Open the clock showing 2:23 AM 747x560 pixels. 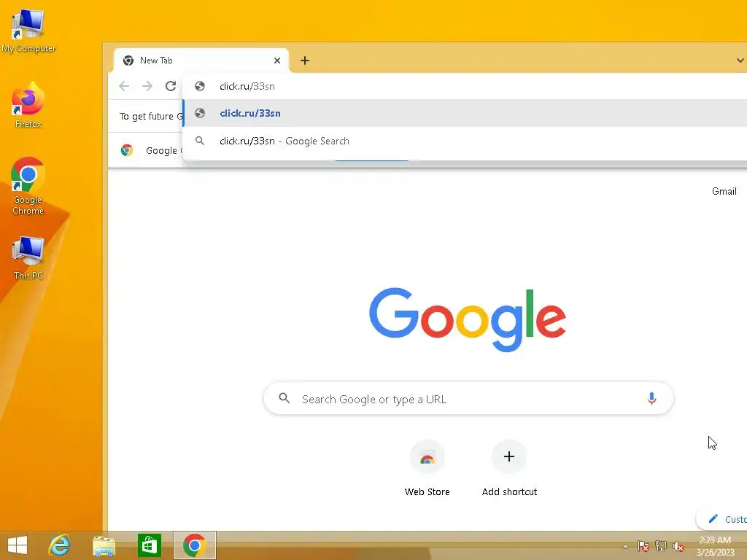point(715,546)
